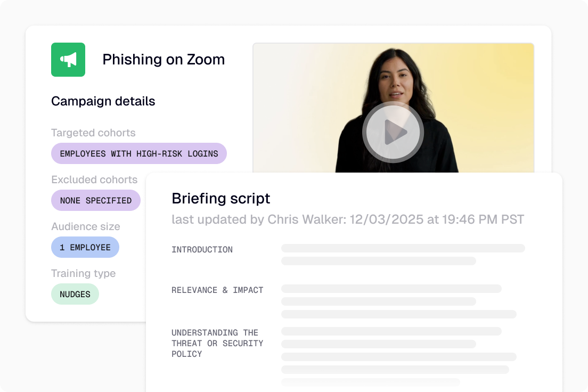Click the Nudges training type chip

point(75,294)
